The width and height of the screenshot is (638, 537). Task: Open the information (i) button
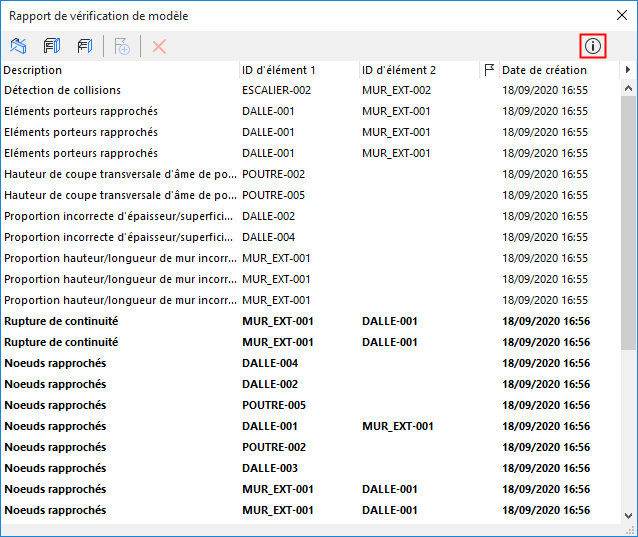coord(593,46)
